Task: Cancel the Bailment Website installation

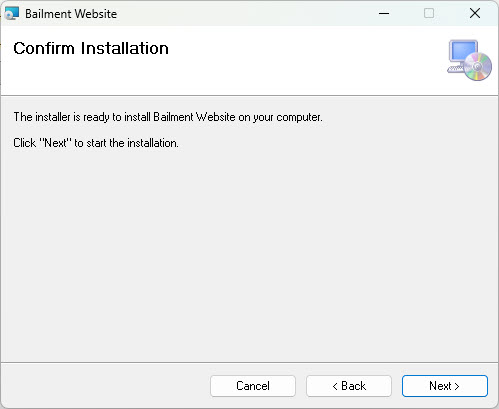Action: click(253, 386)
